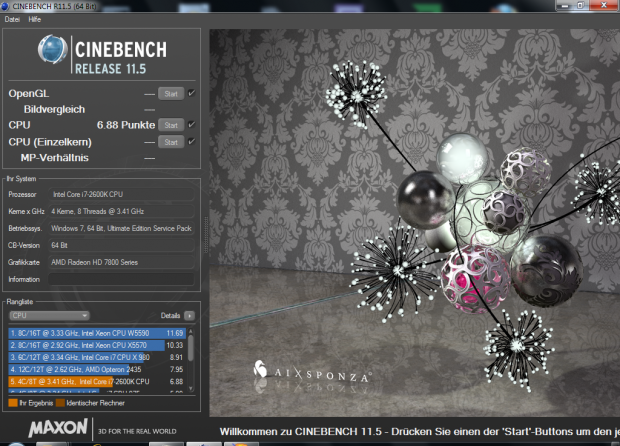This screenshot has height=446, width=620.
Task: Click the CB-Version 64 Bit field
Action: (121, 245)
